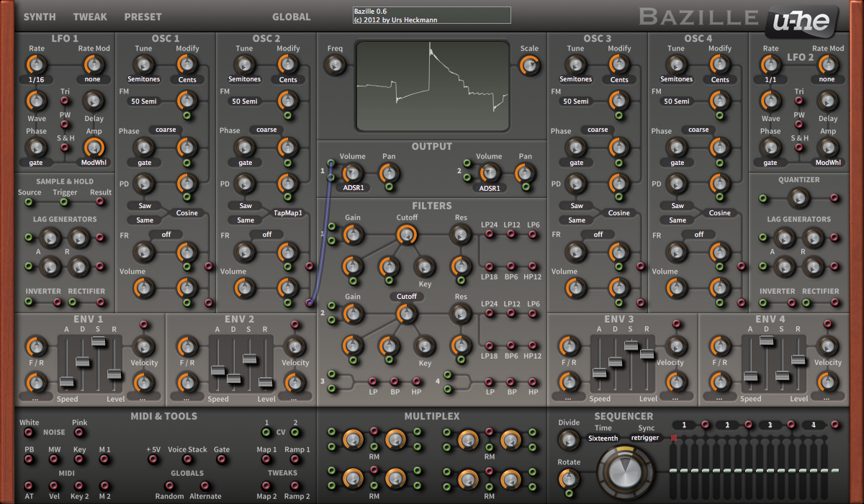This screenshot has width=864, height=504.
Task: Click the CV 1 input jack
Action: point(266,433)
